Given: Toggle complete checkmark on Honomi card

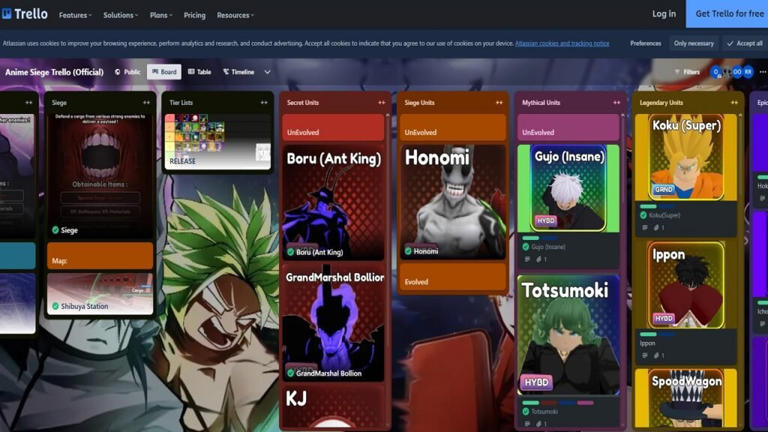Looking at the screenshot, I should tap(408, 251).
